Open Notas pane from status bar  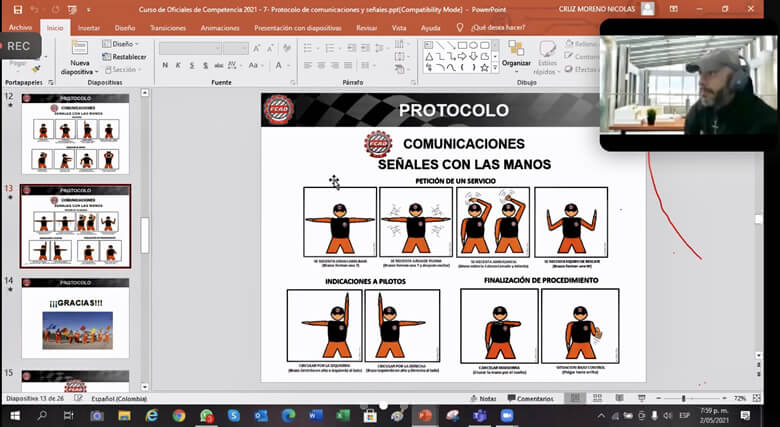tap(483, 398)
